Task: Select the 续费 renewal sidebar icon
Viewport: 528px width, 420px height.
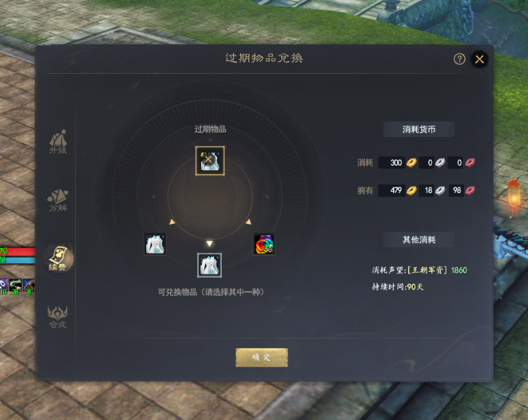Action: 58,258
